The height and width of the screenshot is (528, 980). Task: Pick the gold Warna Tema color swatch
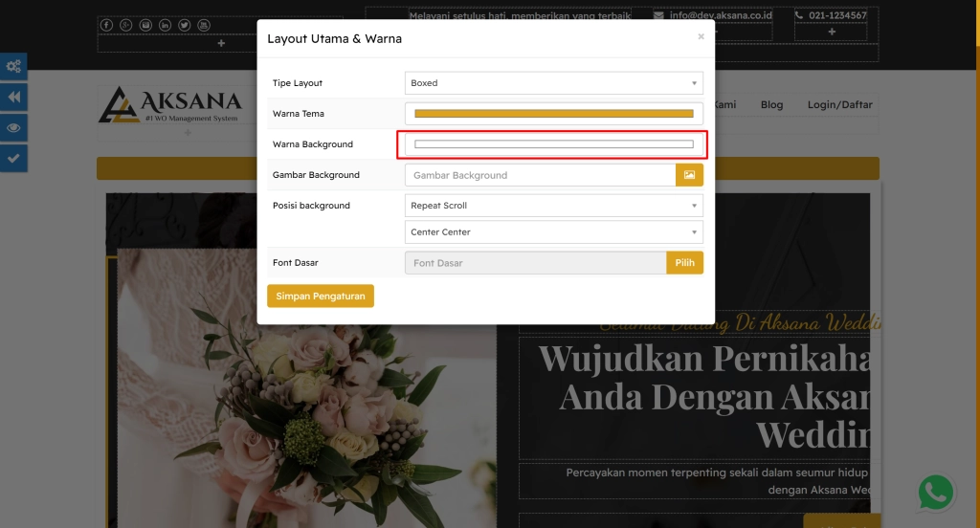pyautogui.click(x=554, y=114)
